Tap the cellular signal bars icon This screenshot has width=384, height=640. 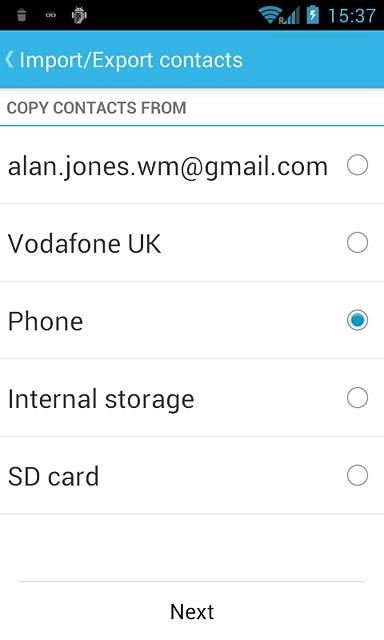coord(291,16)
